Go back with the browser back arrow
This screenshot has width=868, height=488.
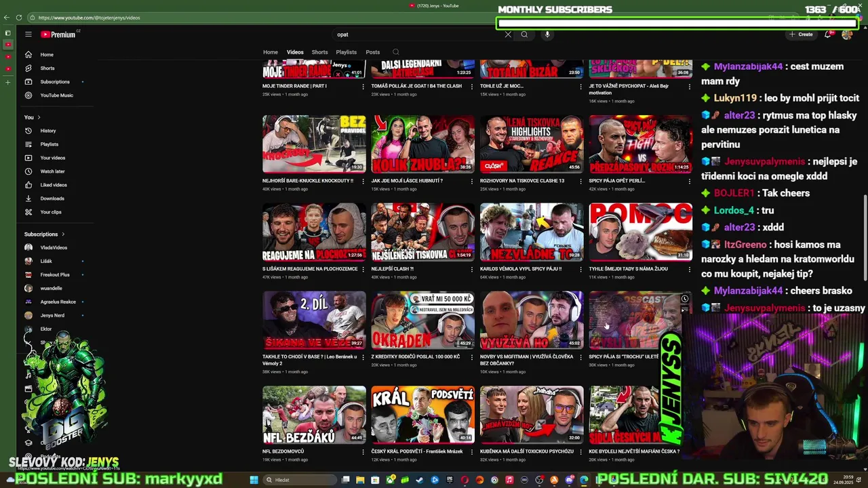(7, 18)
